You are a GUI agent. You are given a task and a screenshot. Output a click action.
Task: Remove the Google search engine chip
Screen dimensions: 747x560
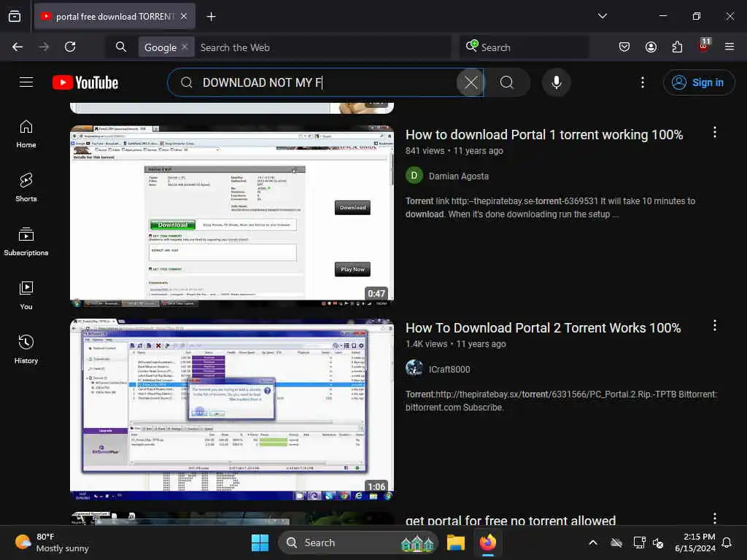185,47
